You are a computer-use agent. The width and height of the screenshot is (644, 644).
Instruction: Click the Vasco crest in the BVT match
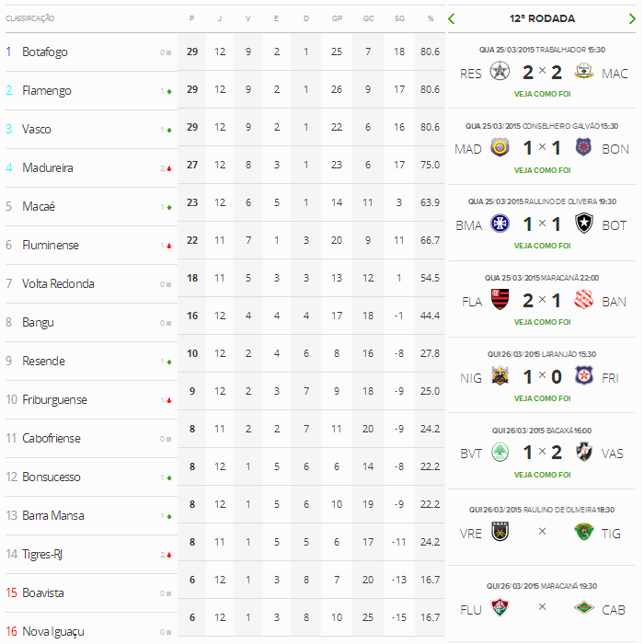coord(583,454)
